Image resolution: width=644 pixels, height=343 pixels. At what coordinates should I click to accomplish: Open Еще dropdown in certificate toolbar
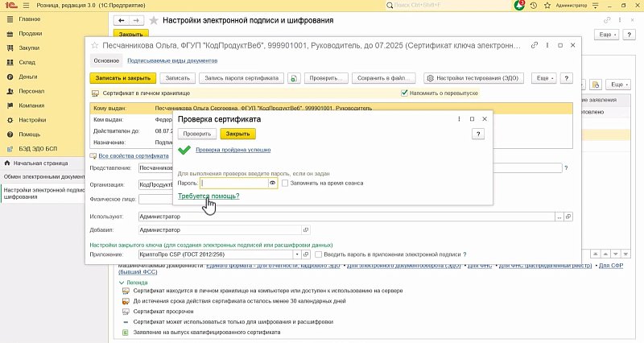(x=544, y=78)
